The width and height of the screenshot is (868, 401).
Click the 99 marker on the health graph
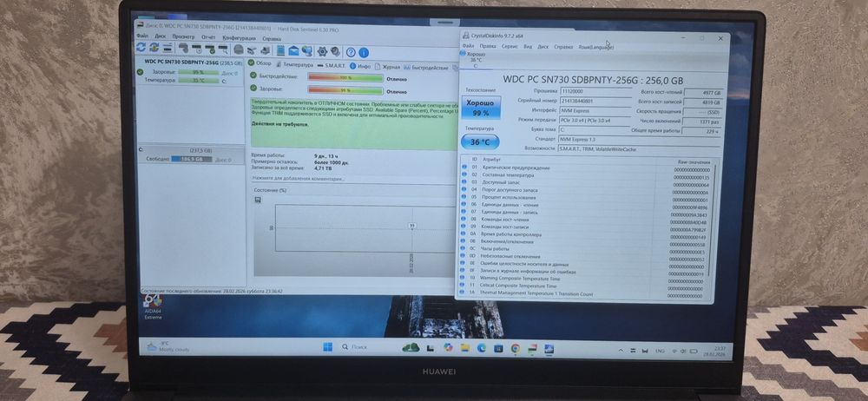[411, 226]
